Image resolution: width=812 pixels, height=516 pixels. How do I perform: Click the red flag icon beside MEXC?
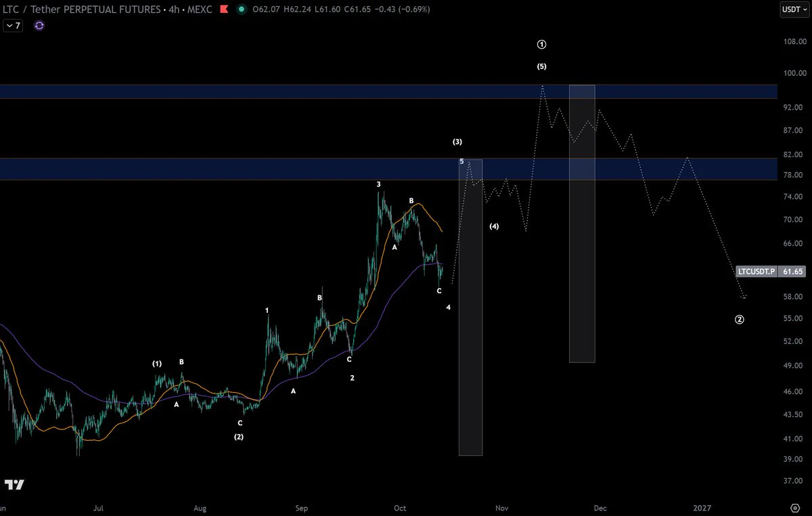224,9
